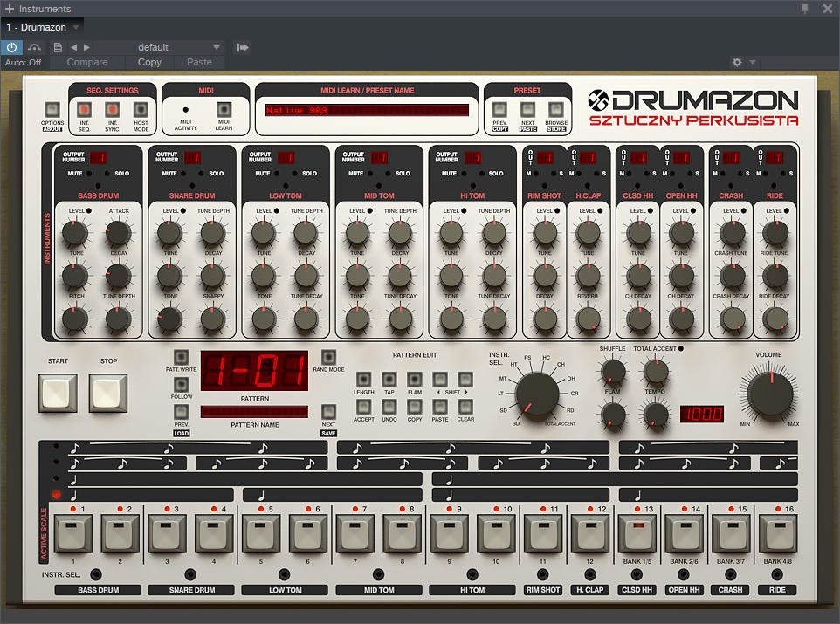
Task: Start the sequencer with the Start button
Action: pos(58,393)
